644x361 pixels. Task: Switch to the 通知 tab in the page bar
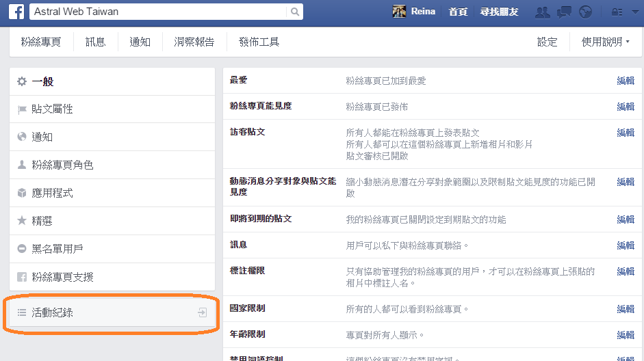[x=140, y=42]
